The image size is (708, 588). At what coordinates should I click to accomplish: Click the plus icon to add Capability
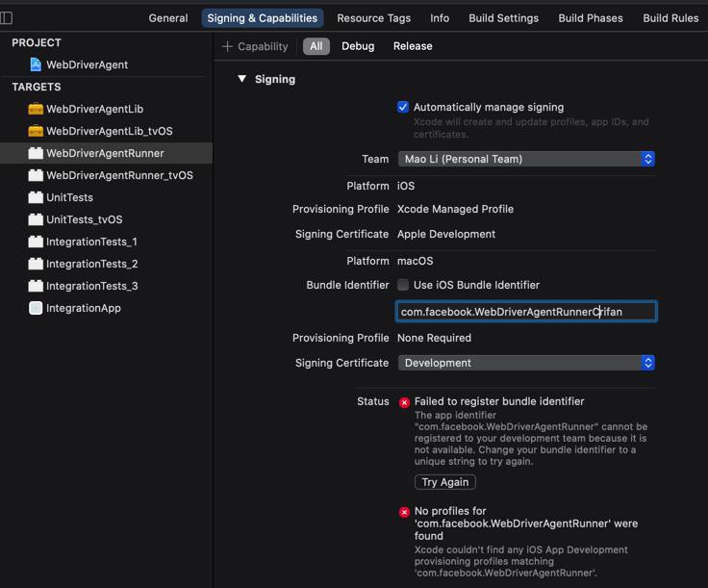[228, 46]
